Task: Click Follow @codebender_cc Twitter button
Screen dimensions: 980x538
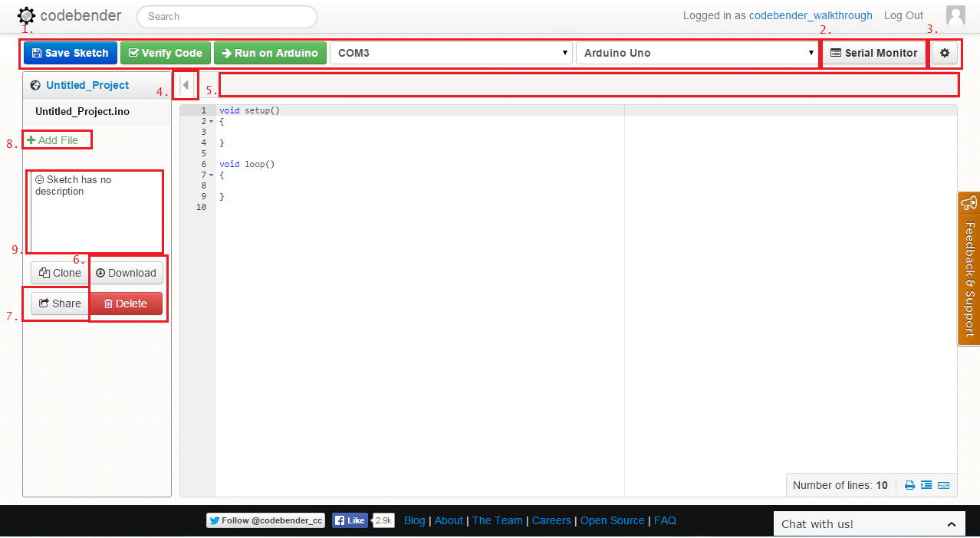Action: [265, 520]
